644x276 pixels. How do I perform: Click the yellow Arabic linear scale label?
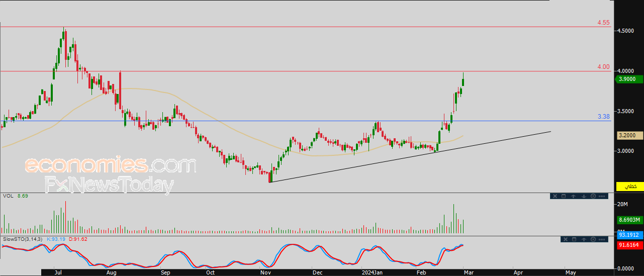630,186
